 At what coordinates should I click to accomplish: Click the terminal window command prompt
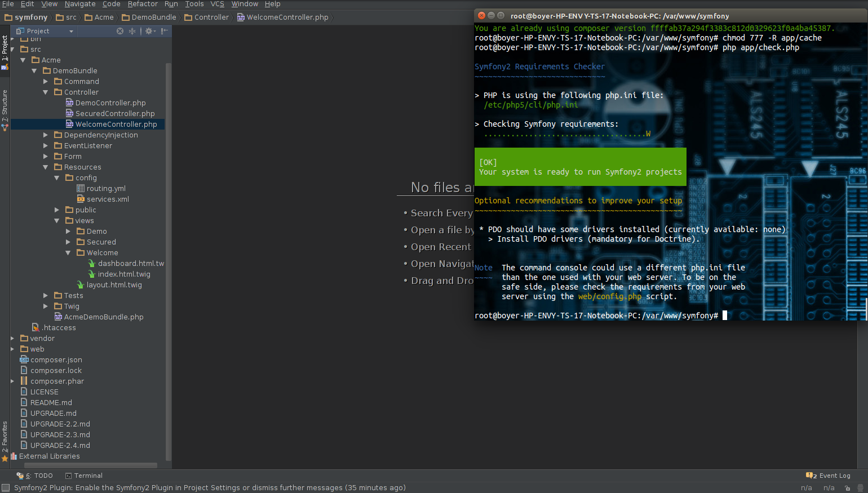tap(601, 316)
